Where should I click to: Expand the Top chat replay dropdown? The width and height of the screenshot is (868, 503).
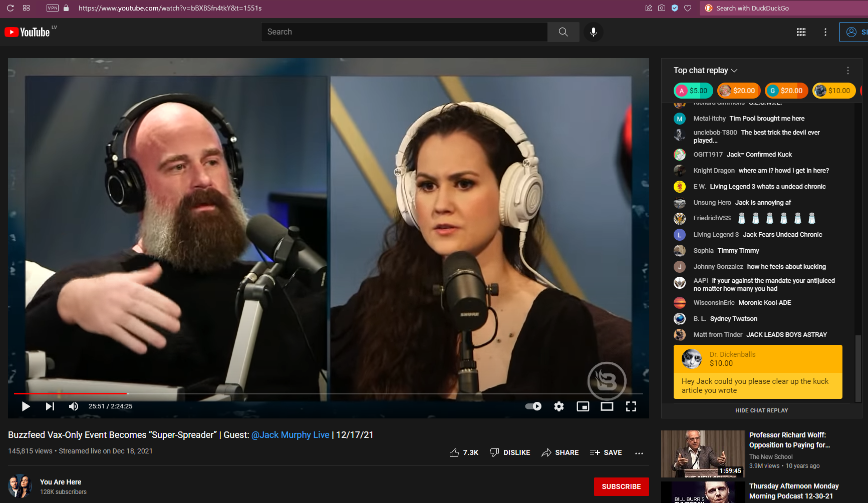pyautogui.click(x=705, y=71)
